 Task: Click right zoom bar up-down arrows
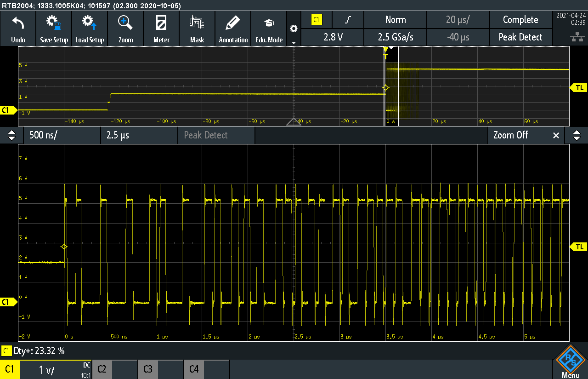coord(577,135)
